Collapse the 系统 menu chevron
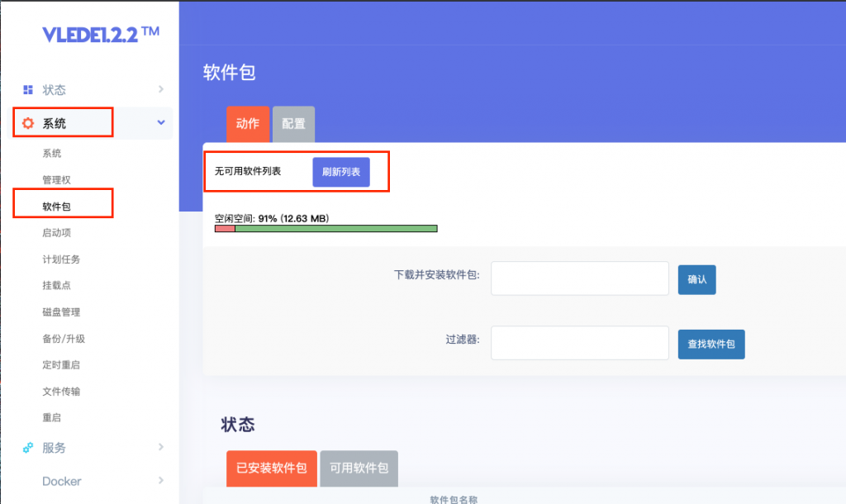 pyautogui.click(x=161, y=122)
